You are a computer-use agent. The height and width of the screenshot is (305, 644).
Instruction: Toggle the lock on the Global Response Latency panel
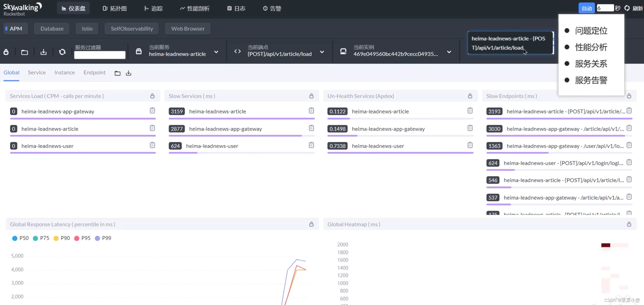click(x=311, y=224)
